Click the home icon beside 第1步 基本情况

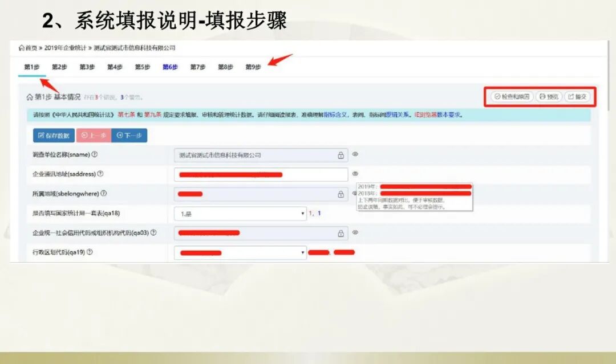coord(30,97)
